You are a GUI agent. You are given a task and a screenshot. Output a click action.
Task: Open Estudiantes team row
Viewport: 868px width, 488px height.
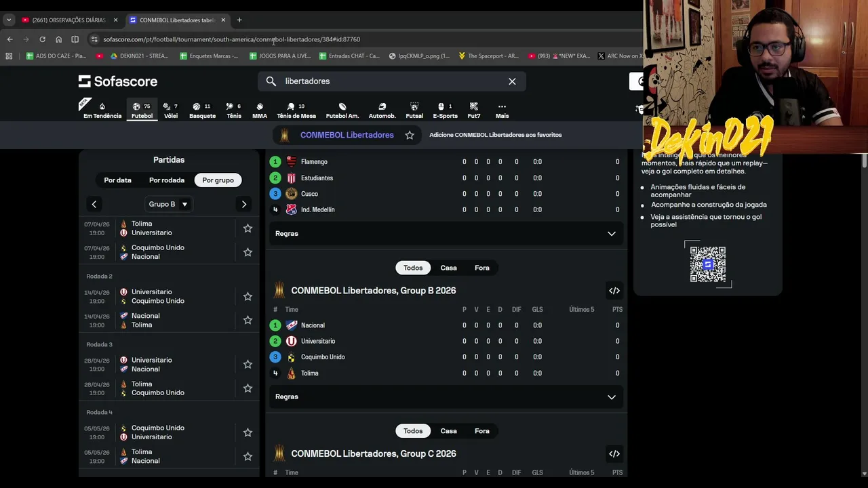446,178
